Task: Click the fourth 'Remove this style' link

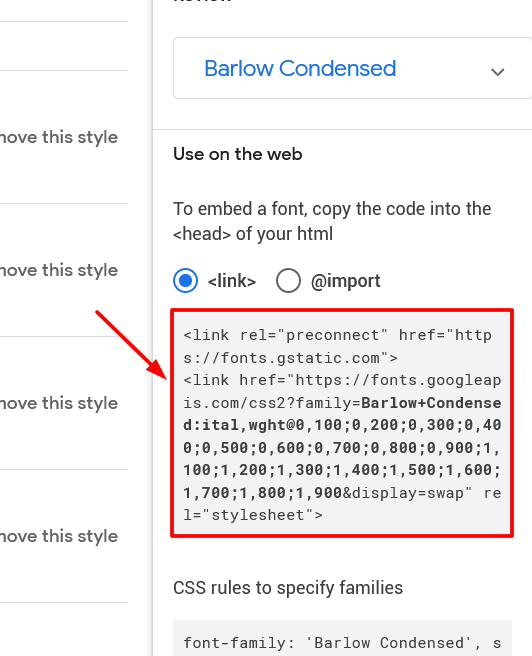Action: click(x=59, y=536)
